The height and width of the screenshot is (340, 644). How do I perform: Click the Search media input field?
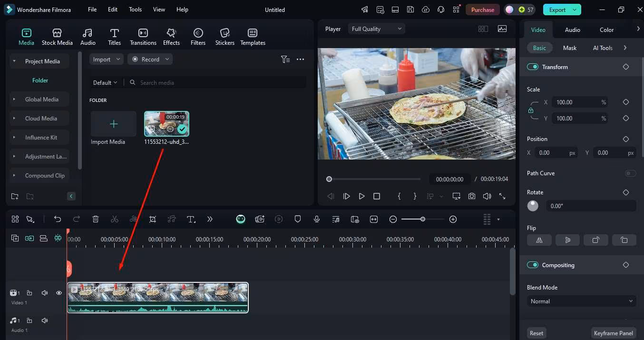pos(219,83)
